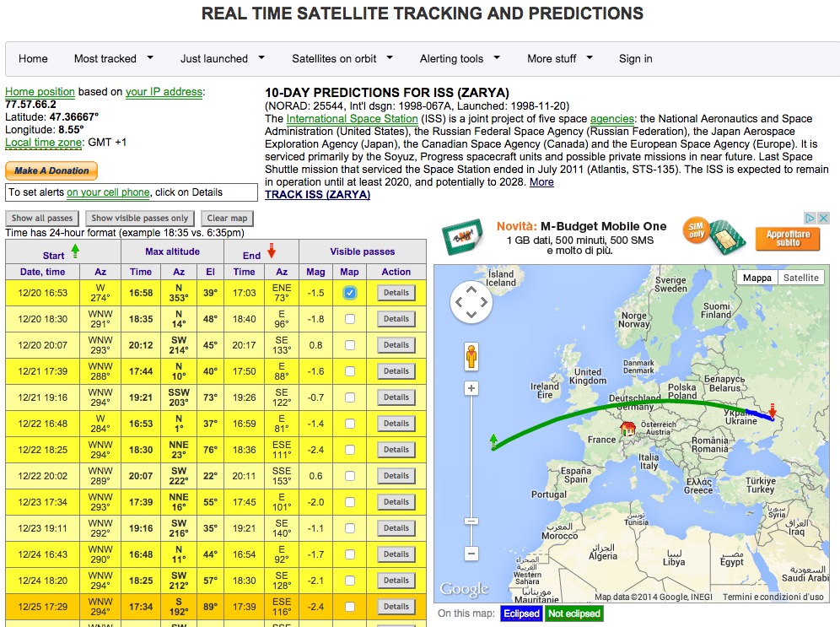Open Details for 12/24 16:43 pass
This screenshot has height=627, width=840.
coord(396,554)
